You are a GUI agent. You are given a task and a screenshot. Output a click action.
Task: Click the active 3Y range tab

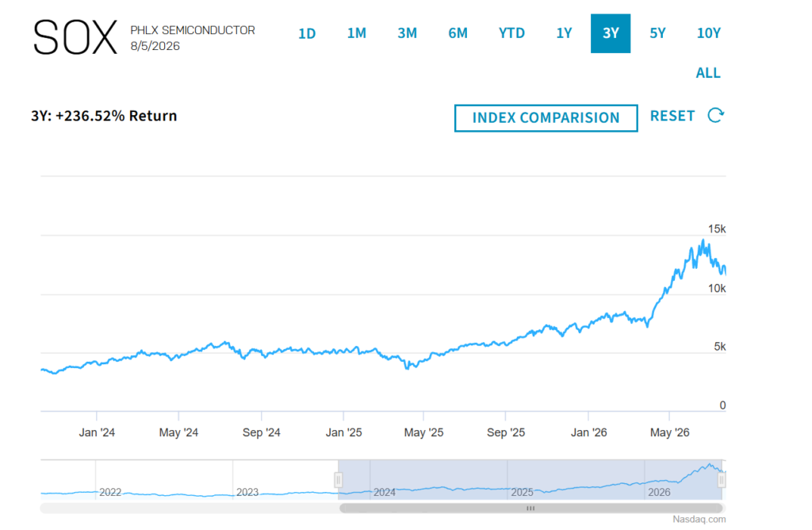(611, 33)
